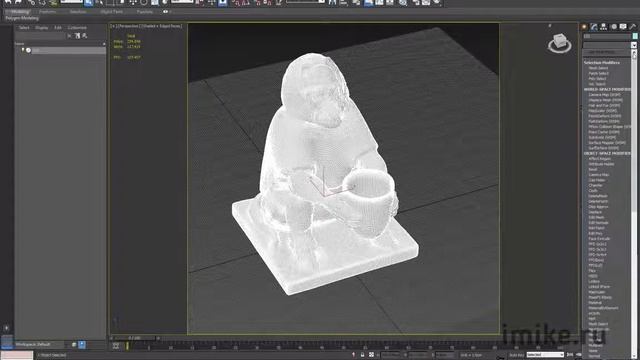
Task: Open the Align tool
Action: click(x=343, y=2)
